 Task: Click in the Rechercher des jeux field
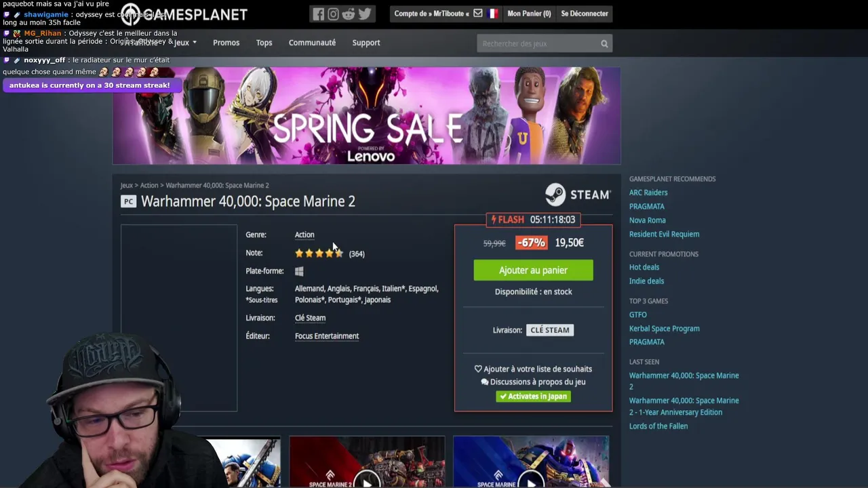538,43
